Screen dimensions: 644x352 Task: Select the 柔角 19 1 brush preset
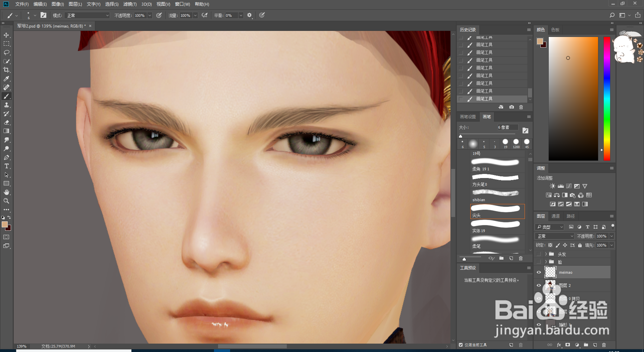[x=497, y=165]
